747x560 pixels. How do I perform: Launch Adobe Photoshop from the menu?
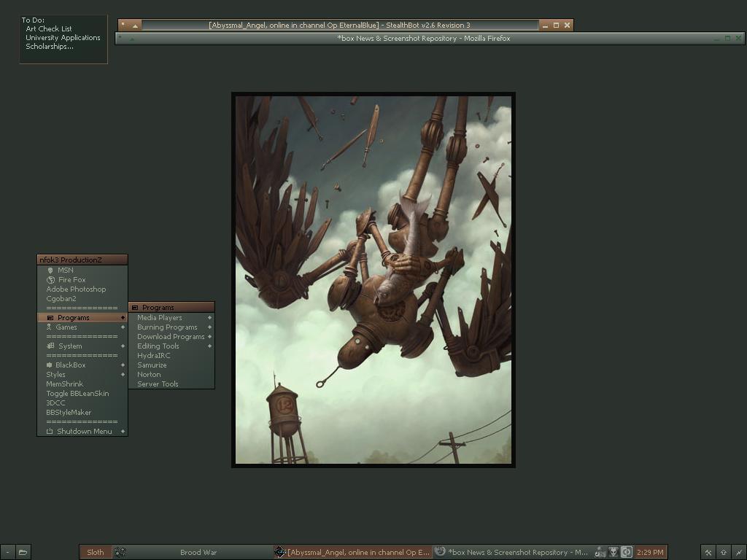click(x=76, y=289)
